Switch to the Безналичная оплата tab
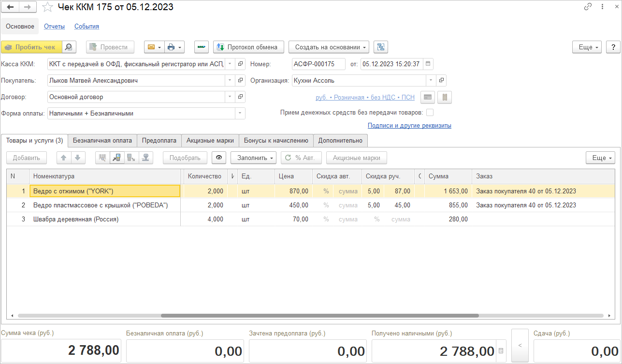622x364 pixels. (102, 141)
